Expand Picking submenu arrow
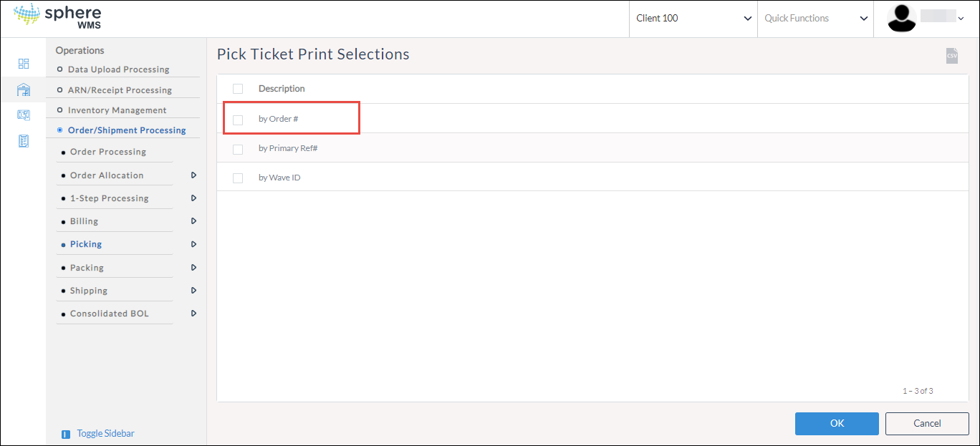 click(193, 244)
